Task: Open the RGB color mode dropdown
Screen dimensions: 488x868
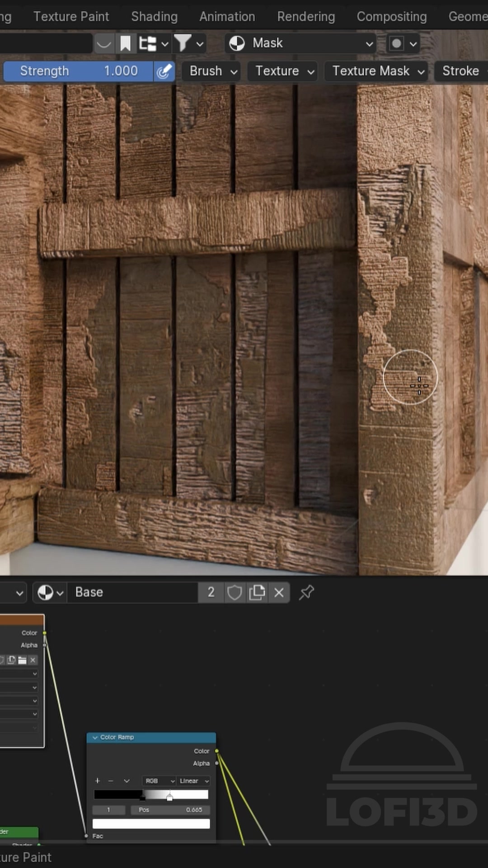Action: [x=159, y=781]
